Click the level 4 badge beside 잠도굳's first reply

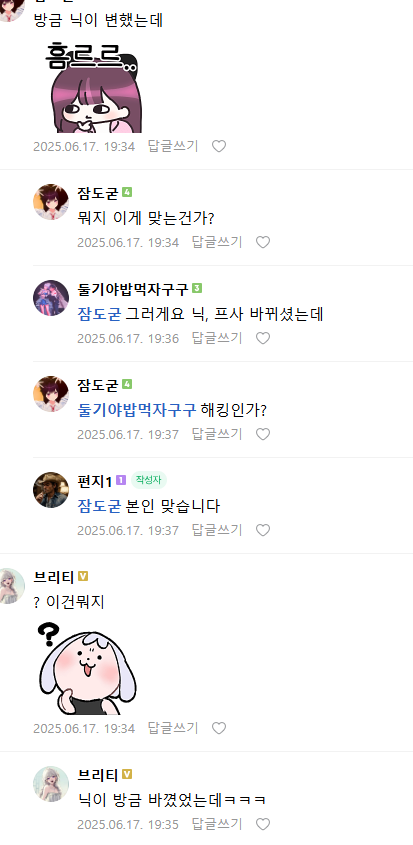[127, 192]
